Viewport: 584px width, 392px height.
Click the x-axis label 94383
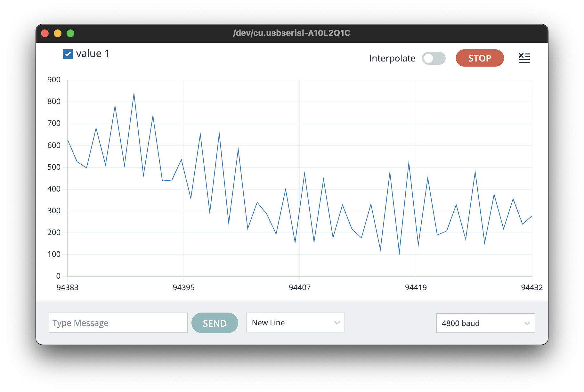point(68,287)
